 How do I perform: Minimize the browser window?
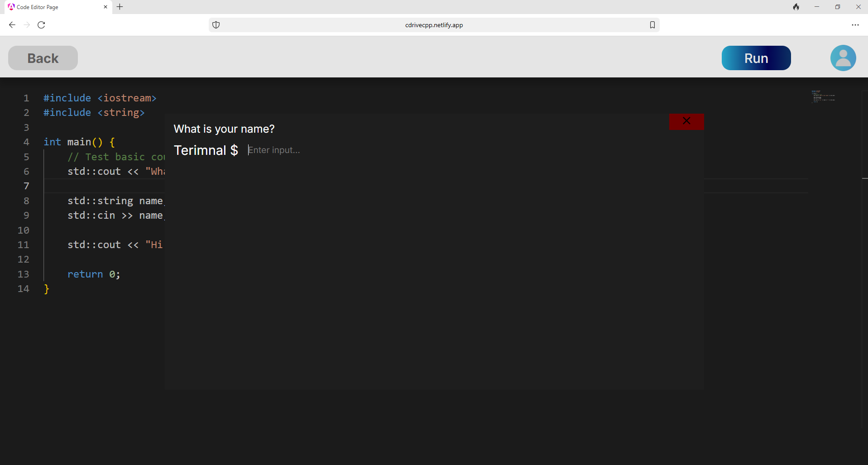click(x=816, y=7)
